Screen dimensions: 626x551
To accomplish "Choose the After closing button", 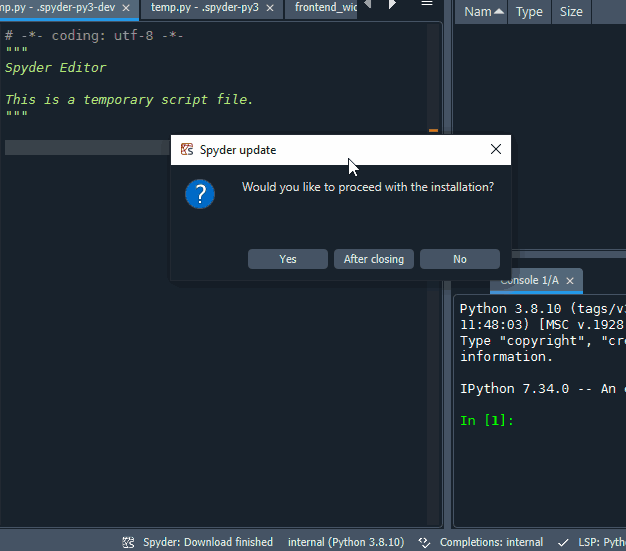I will point(374,259).
